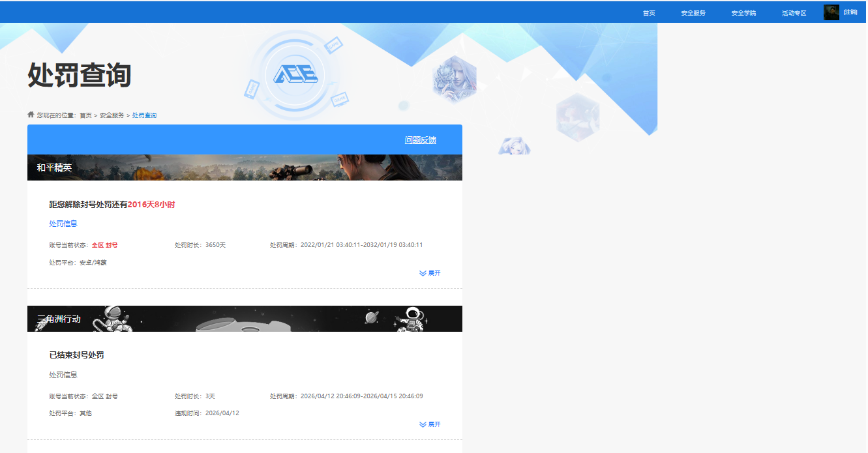Expand 三角洲行动 punishment details via 展开

pyautogui.click(x=430, y=424)
